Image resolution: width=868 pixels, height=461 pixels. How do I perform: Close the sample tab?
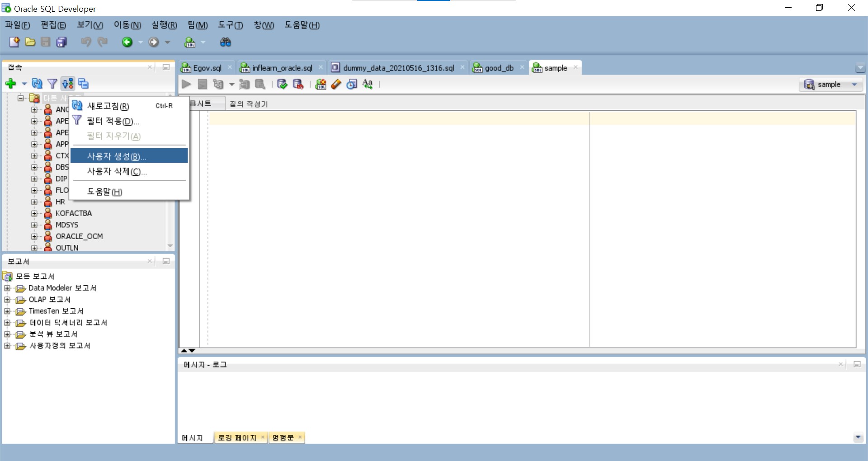pos(576,67)
